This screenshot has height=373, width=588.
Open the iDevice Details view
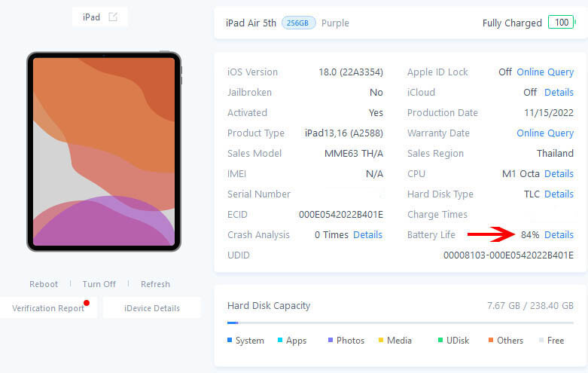click(152, 308)
